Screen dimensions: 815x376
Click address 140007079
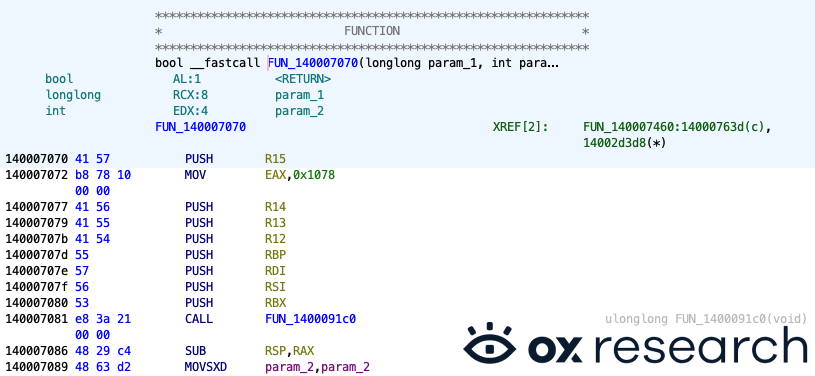point(37,223)
